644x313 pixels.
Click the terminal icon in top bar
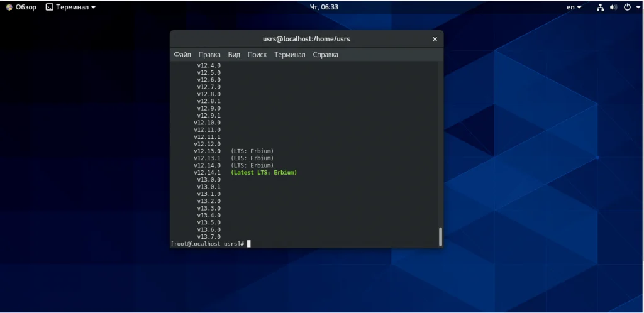coord(49,7)
